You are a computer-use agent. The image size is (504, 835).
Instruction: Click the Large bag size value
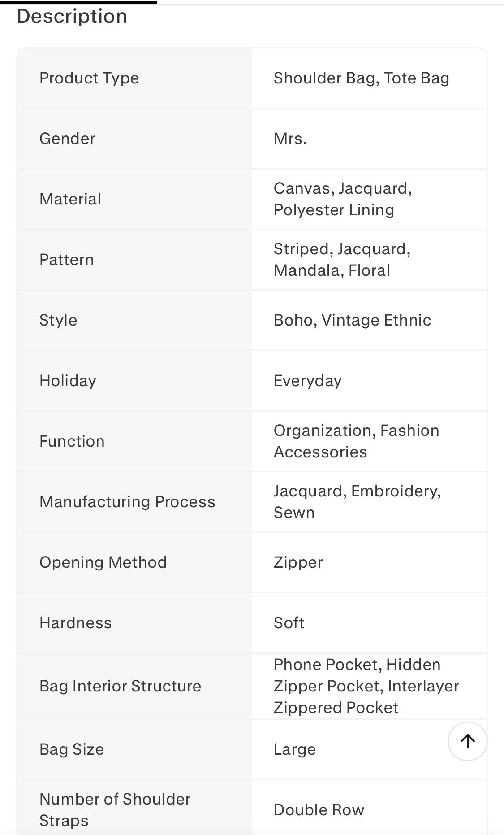[295, 749]
